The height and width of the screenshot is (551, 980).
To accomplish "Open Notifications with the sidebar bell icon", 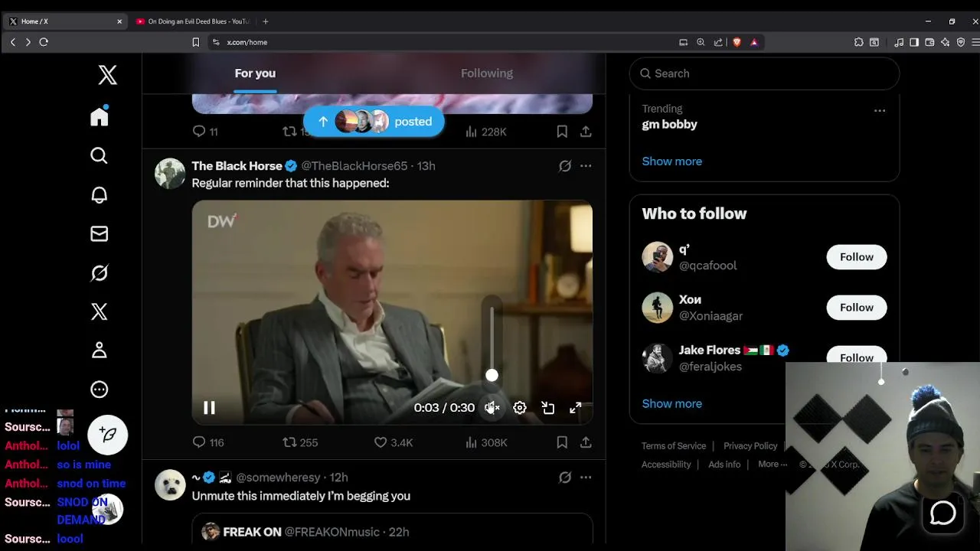I will [x=99, y=195].
